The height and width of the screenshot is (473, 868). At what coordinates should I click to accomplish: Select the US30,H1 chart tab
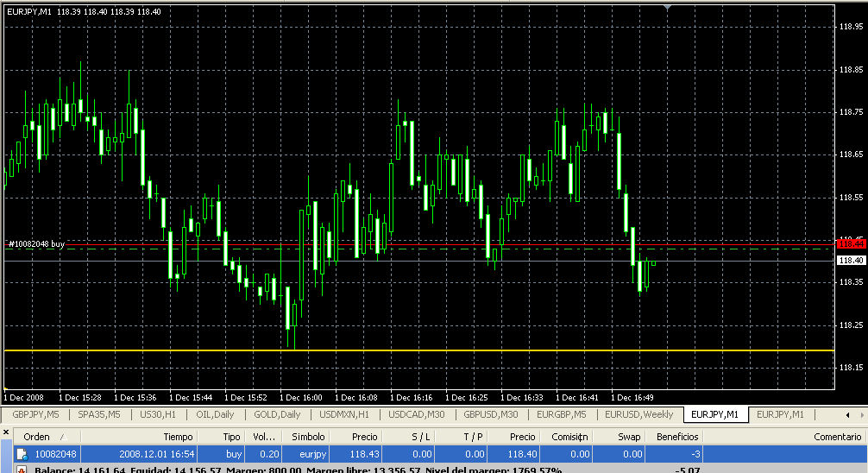(x=158, y=414)
